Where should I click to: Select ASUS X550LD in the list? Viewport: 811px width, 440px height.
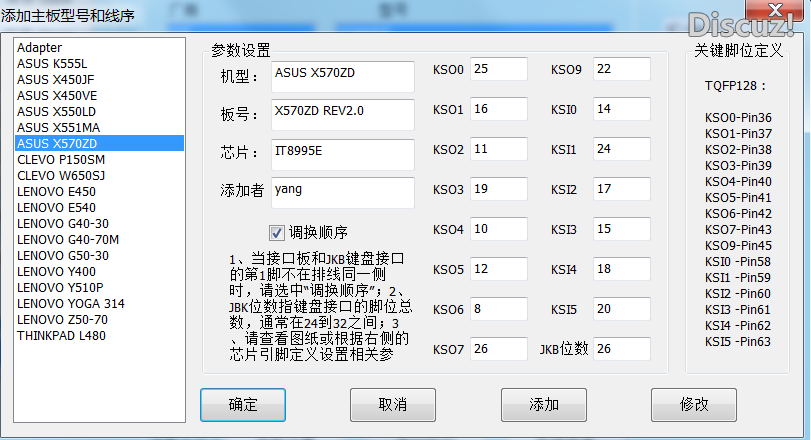99,112
